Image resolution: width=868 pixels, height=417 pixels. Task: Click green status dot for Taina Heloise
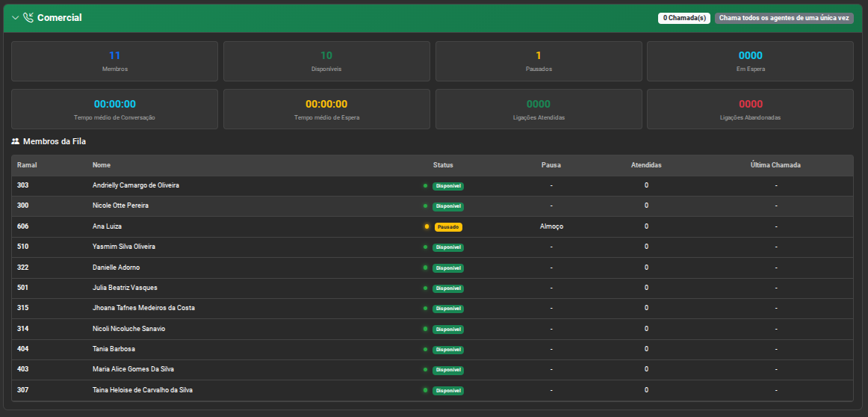pyautogui.click(x=425, y=390)
